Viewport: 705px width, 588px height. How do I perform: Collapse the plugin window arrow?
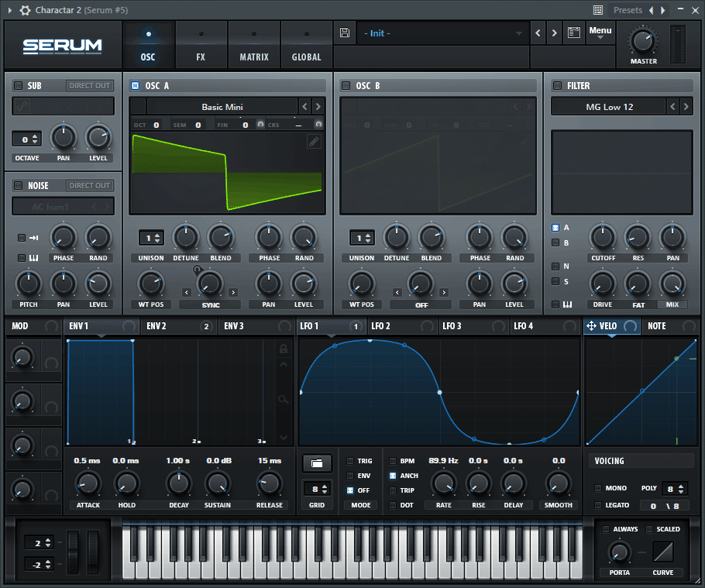coord(10,10)
